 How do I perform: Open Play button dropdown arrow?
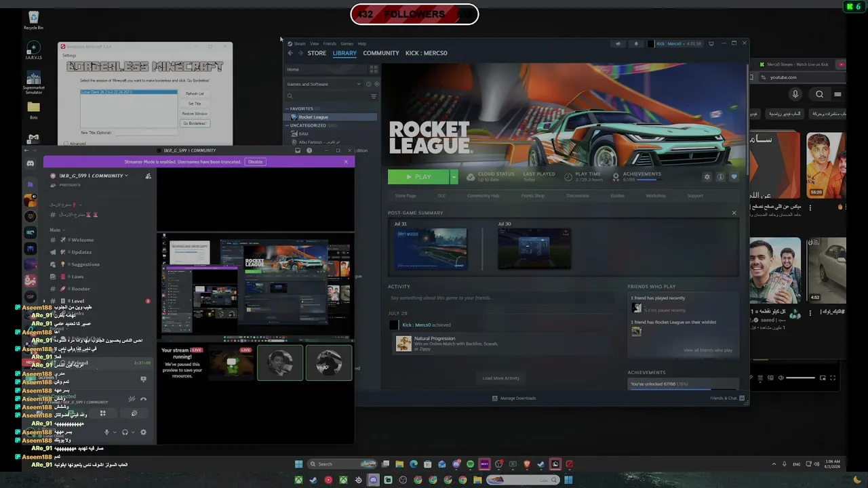(454, 177)
